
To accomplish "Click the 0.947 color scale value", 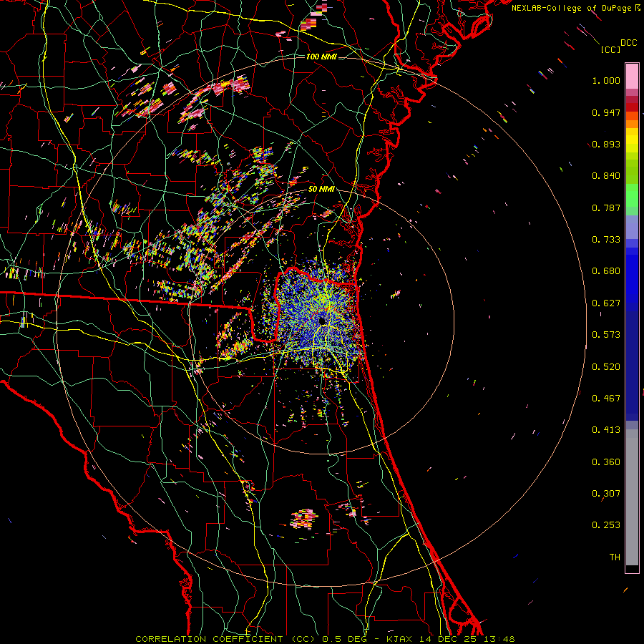I will (x=606, y=112).
